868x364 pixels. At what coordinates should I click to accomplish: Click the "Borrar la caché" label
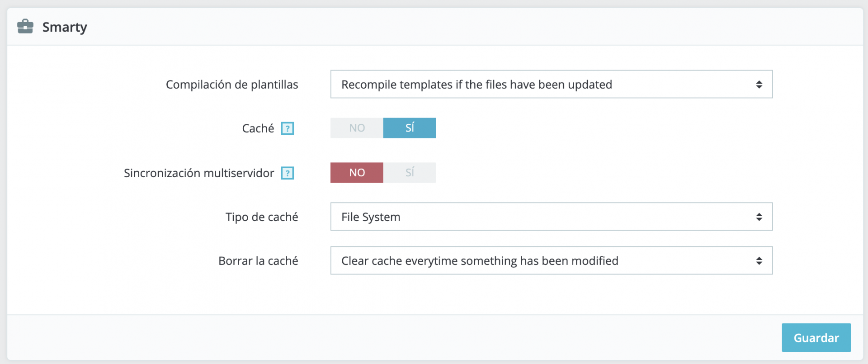(258, 261)
